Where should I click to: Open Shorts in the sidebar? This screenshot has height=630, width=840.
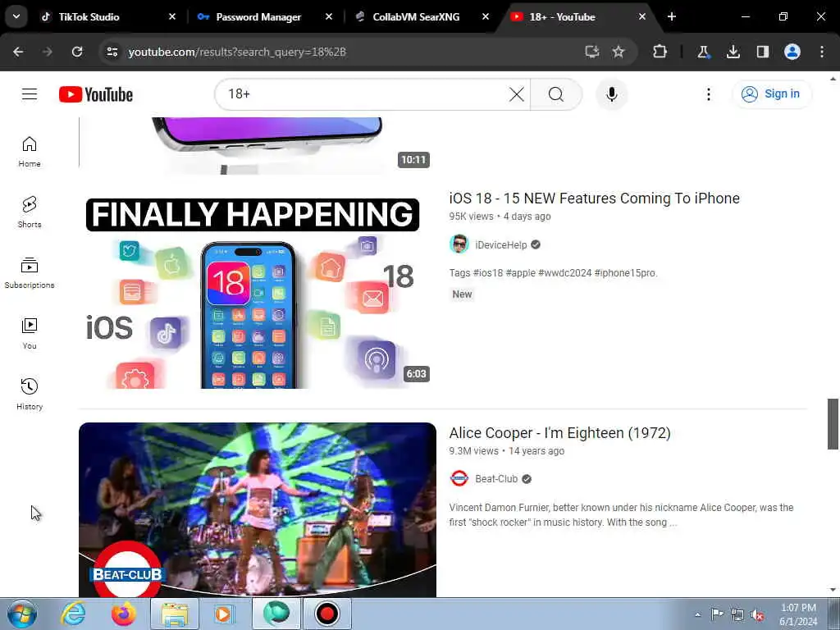30,212
